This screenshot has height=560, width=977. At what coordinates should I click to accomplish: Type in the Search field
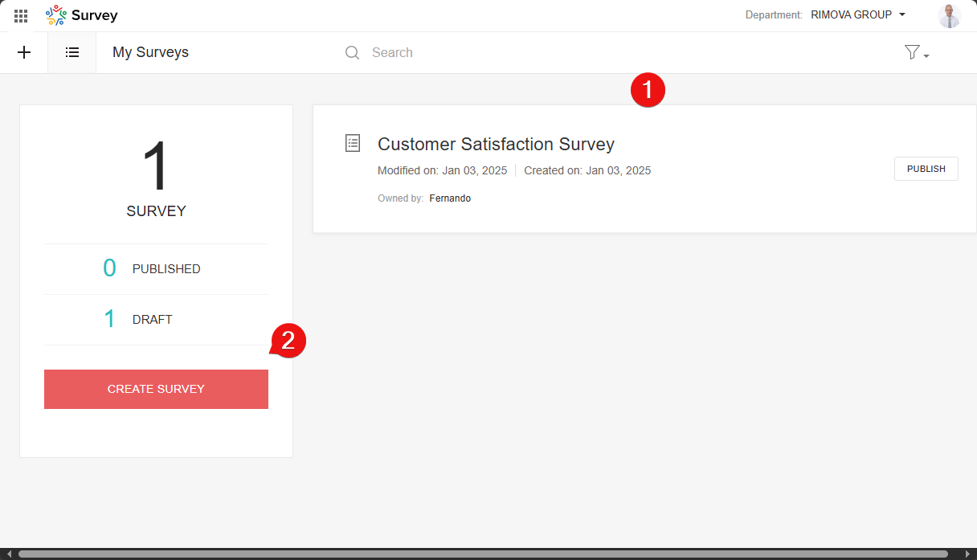point(562,52)
